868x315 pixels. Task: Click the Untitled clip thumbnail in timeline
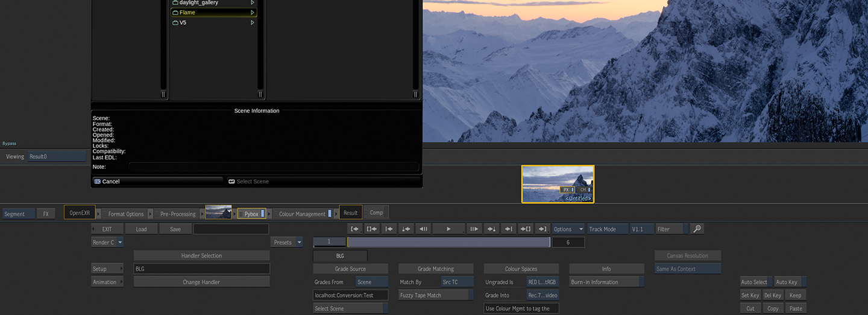click(x=558, y=184)
